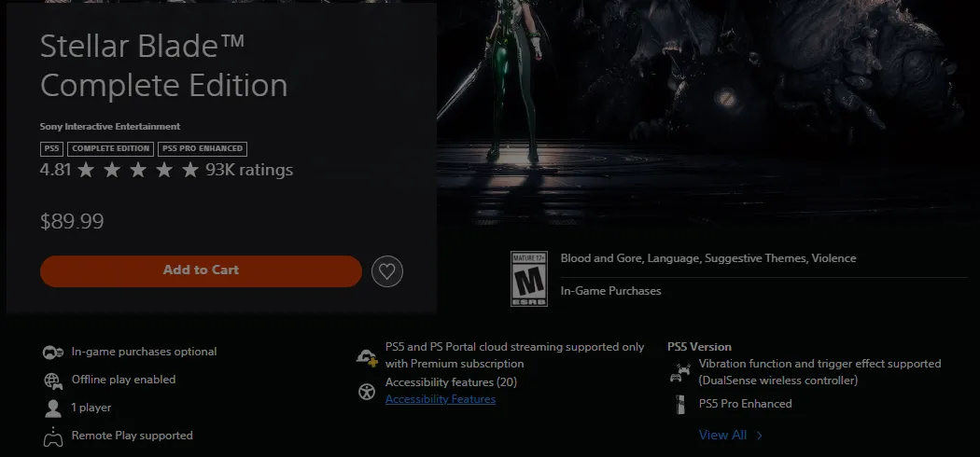Open View All PS5 features

click(722, 436)
